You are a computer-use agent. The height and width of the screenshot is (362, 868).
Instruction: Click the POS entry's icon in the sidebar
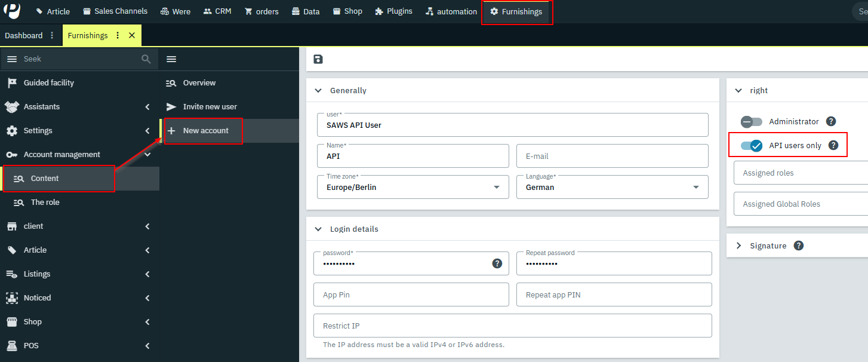click(x=12, y=345)
